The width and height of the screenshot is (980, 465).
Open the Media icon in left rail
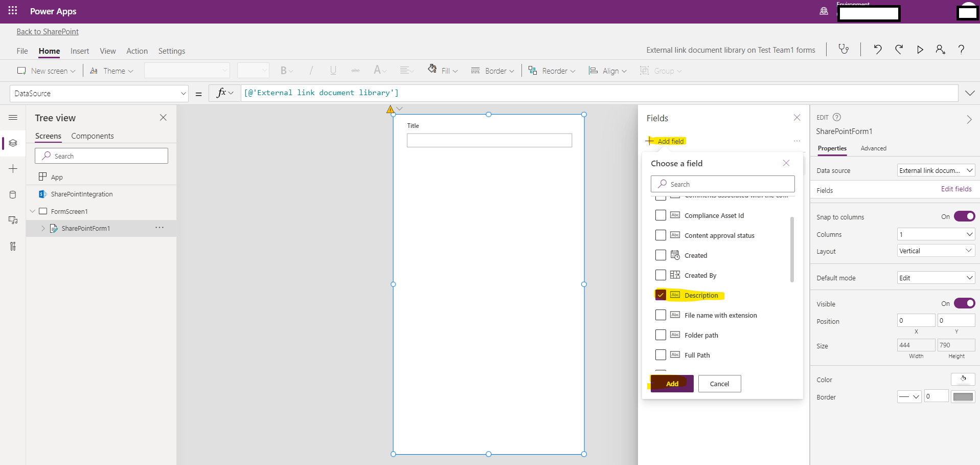(13, 220)
